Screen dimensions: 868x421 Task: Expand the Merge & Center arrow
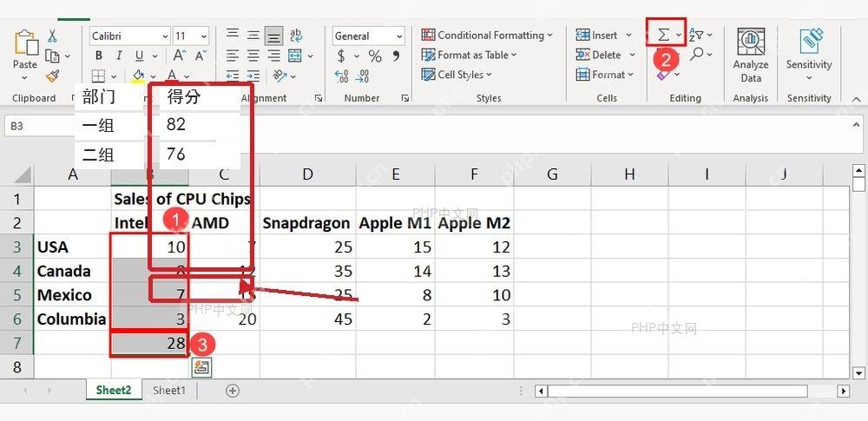click(310, 56)
